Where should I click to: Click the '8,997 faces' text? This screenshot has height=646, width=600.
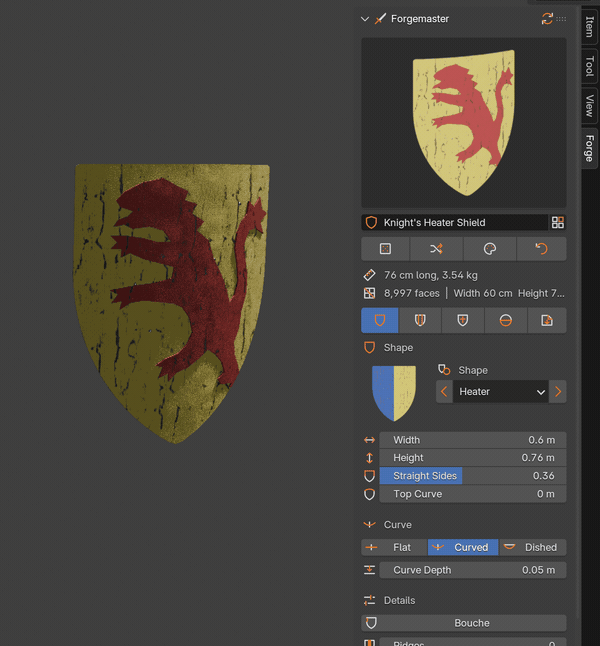412,293
